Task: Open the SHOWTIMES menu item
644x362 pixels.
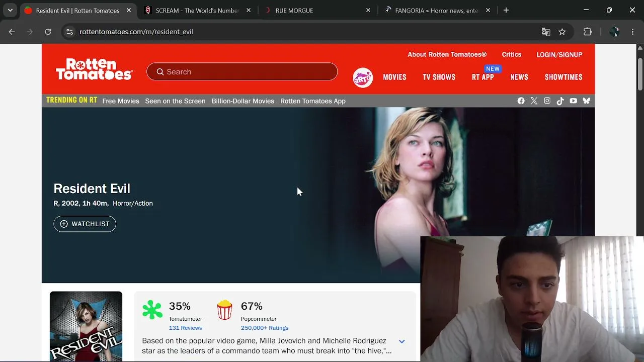Action: [563, 77]
